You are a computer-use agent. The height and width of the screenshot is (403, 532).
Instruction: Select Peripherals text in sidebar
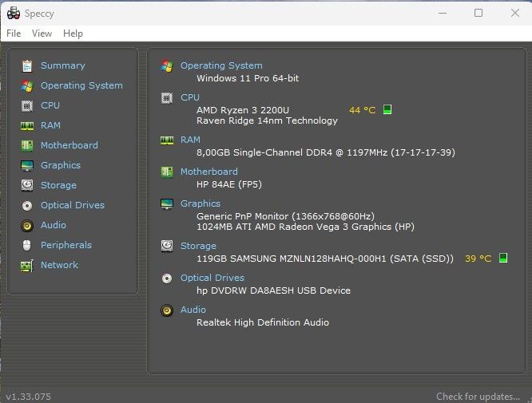point(66,245)
